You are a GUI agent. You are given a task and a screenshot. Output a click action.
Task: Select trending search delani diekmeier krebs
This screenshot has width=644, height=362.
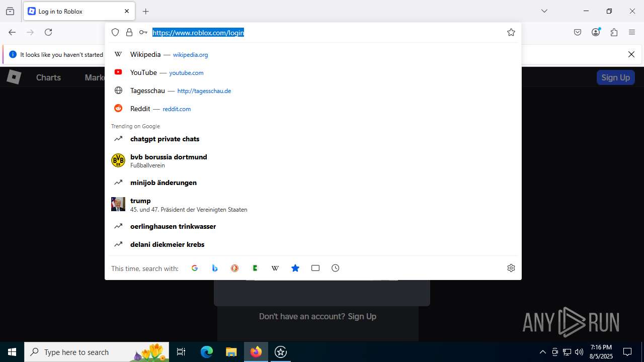tap(313, 244)
